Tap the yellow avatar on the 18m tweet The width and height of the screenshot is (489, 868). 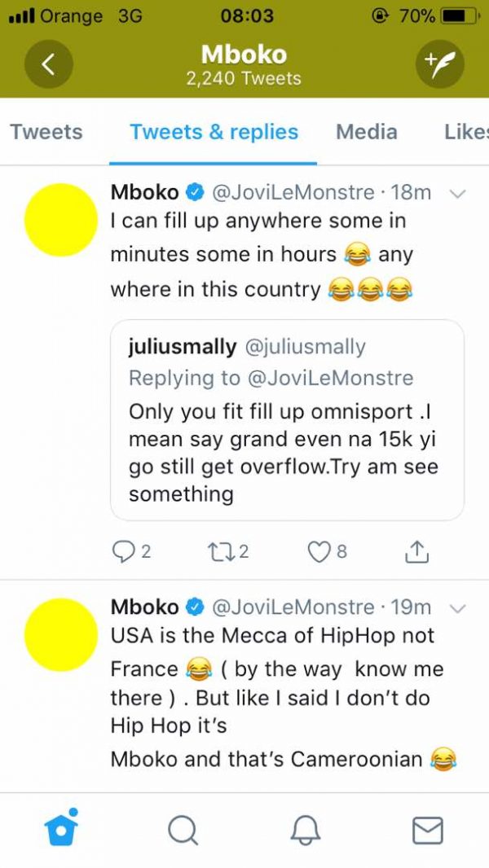[61, 220]
